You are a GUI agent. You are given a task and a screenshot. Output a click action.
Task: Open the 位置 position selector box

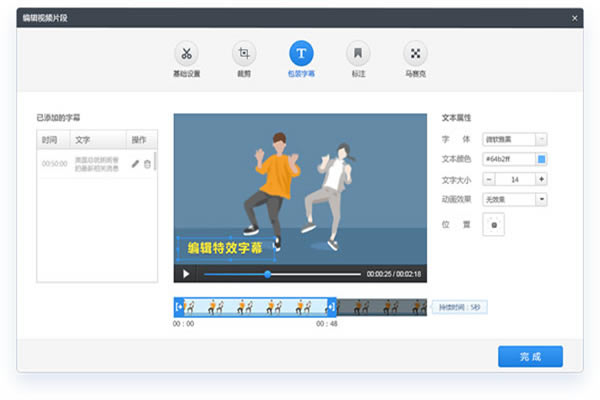pyautogui.click(x=493, y=225)
